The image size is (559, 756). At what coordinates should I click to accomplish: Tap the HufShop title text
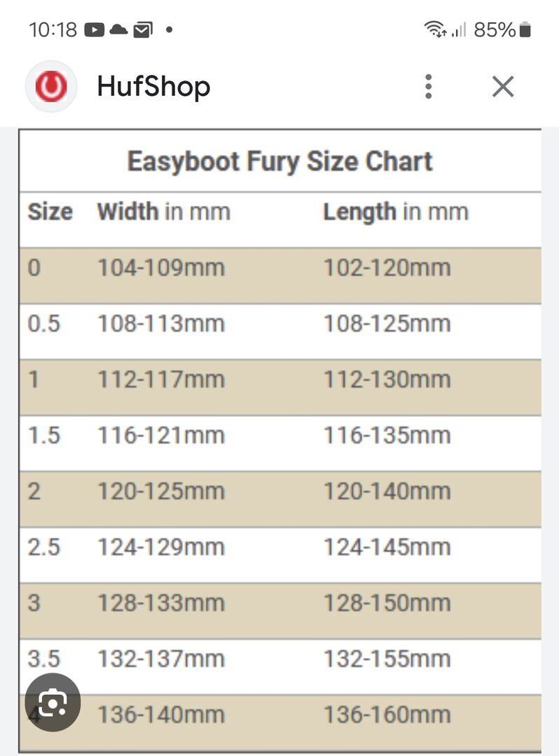[x=153, y=87]
